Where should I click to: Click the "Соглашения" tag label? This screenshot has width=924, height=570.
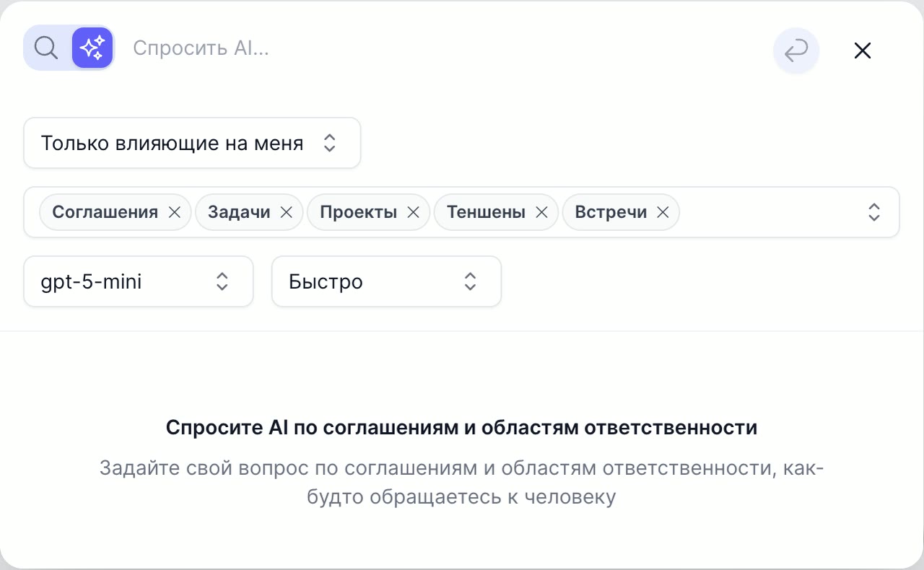(x=105, y=212)
